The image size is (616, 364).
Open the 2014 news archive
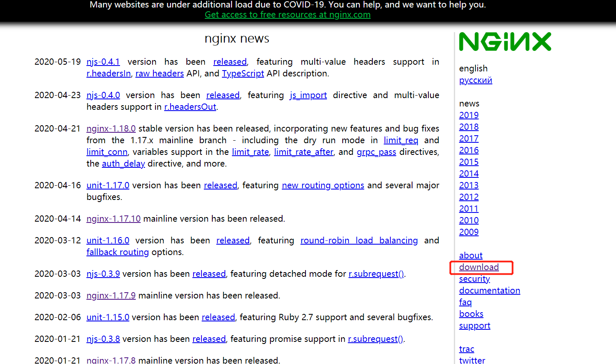click(x=469, y=174)
